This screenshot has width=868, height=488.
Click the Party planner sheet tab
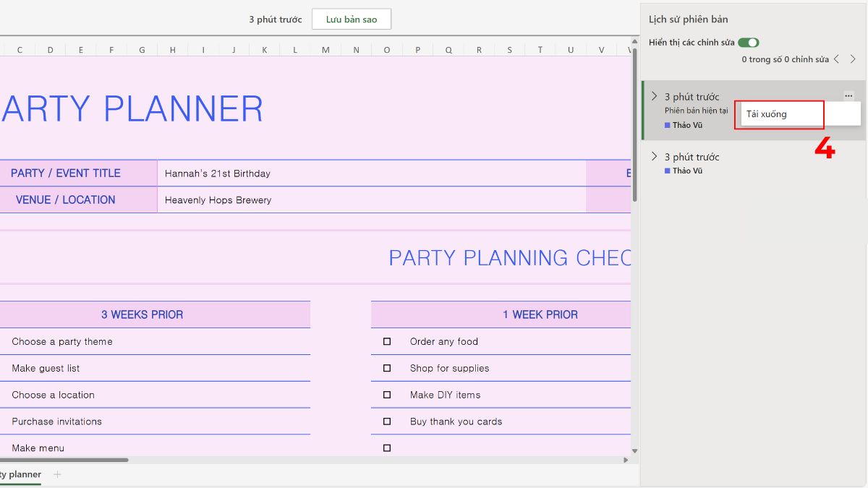[20, 474]
